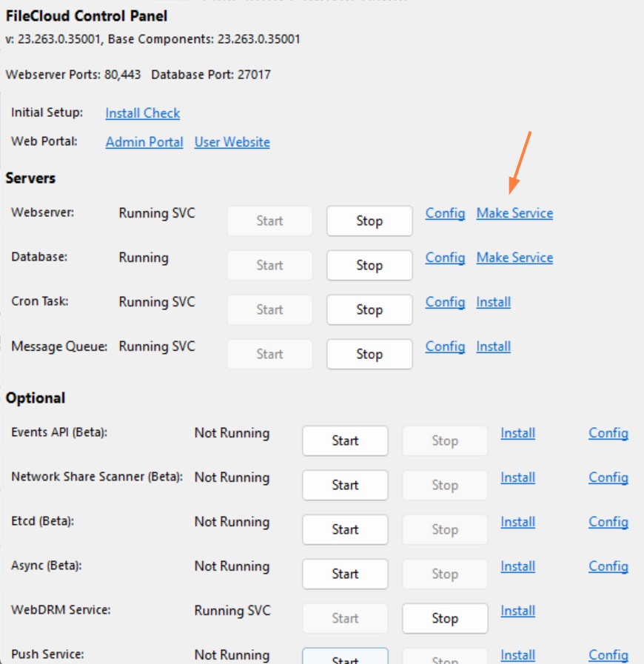Click Make Service for Webserver

(x=514, y=213)
